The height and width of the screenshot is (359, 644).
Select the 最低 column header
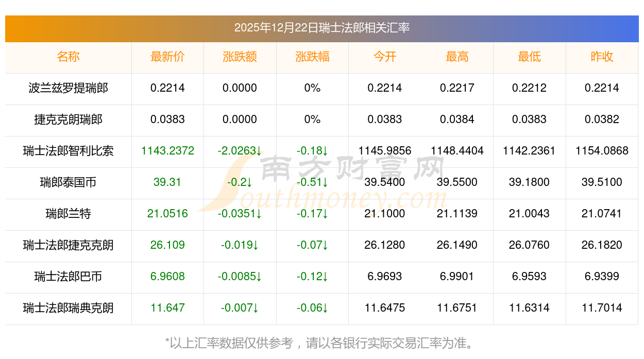coord(530,57)
